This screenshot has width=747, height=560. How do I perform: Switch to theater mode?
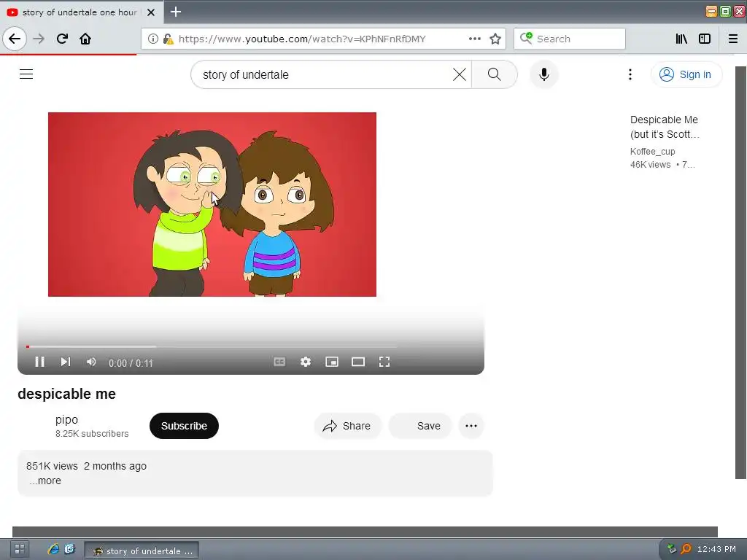(357, 362)
